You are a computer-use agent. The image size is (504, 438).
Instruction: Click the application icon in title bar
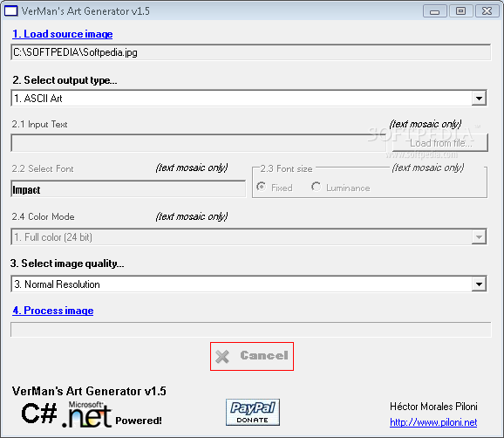coord(11,11)
